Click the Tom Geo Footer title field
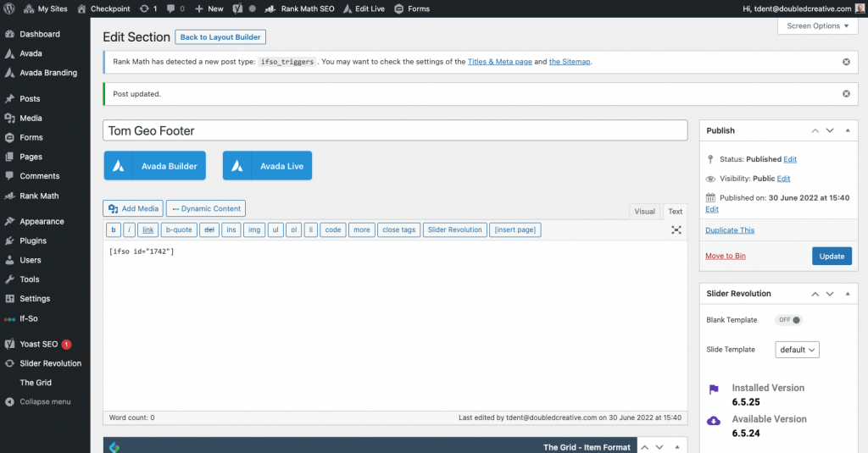The height and width of the screenshot is (453, 868). (395, 130)
